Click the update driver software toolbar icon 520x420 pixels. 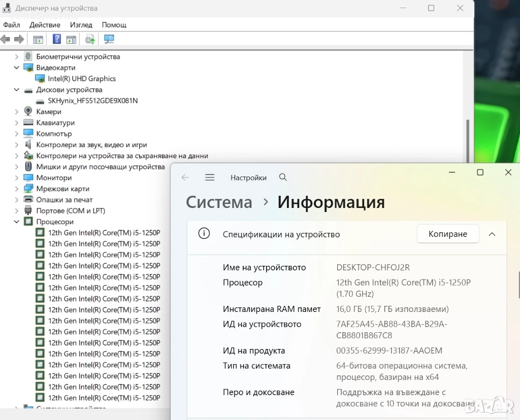(x=90, y=39)
